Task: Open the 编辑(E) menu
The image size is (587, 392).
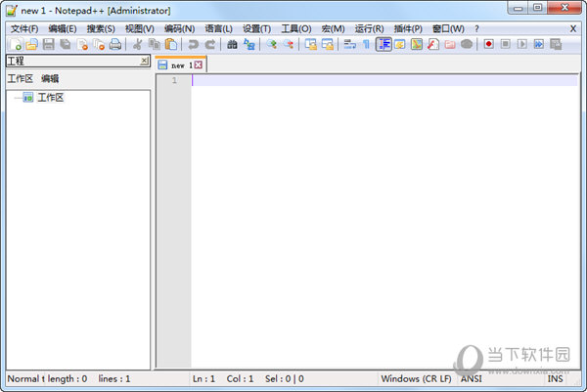Action: (63, 28)
